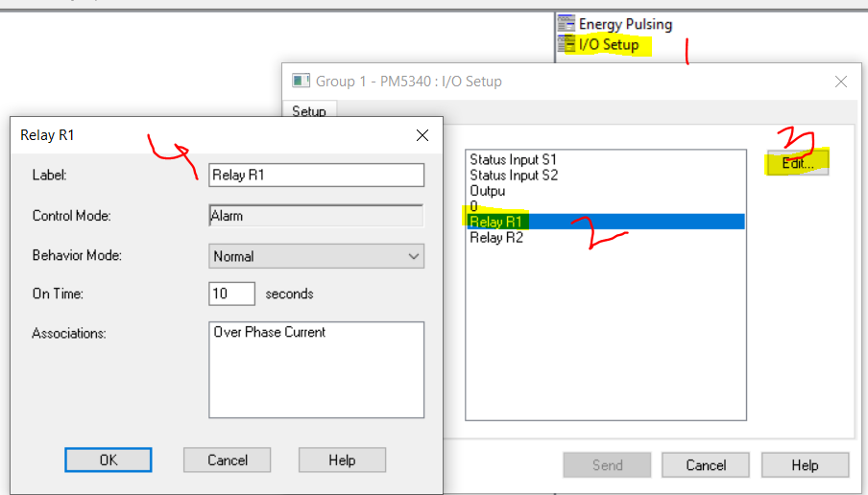Click the Label input field

316,175
